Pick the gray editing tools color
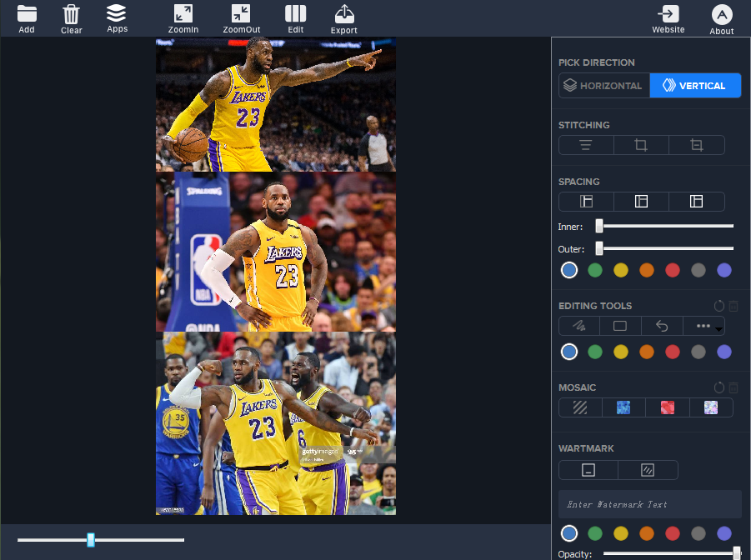Image resolution: width=751 pixels, height=560 pixels. click(698, 352)
